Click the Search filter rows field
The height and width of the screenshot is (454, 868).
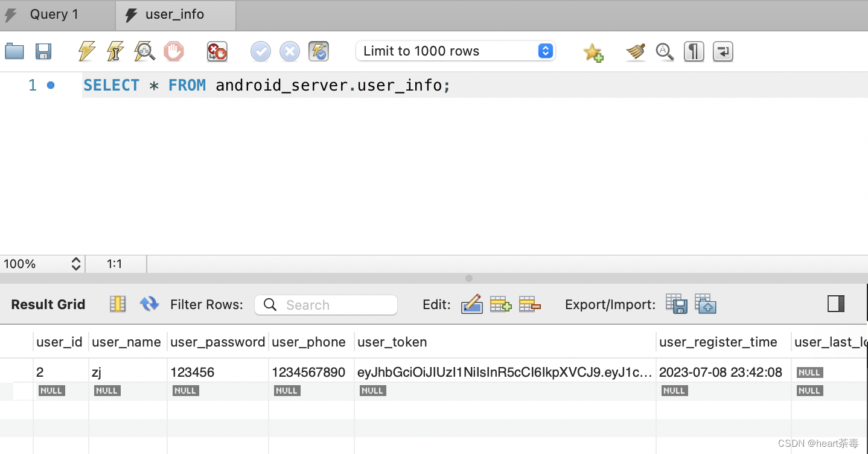pyautogui.click(x=326, y=304)
